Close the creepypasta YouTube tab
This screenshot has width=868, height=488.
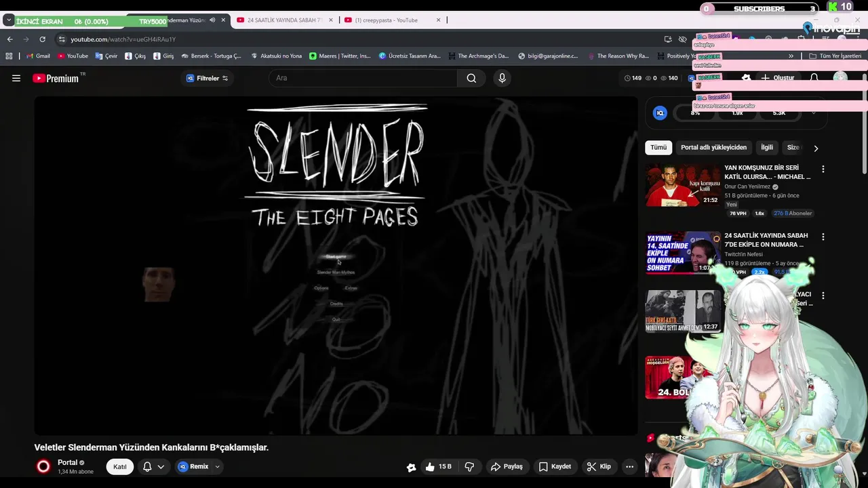438,20
